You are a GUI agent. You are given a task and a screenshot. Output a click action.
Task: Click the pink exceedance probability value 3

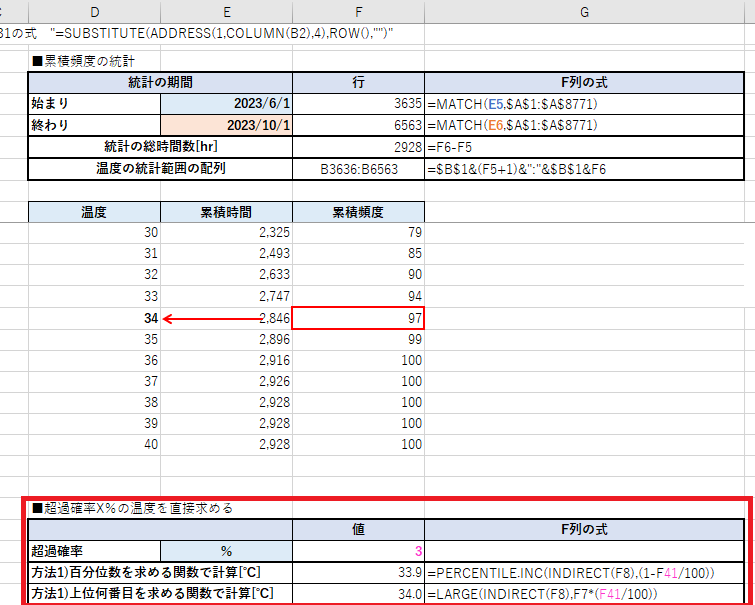(358, 551)
